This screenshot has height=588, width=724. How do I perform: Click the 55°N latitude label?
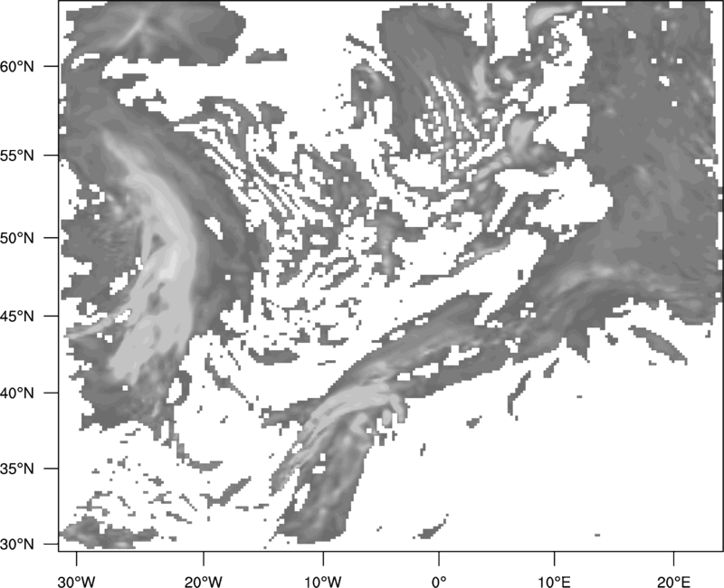click(17, 156)
